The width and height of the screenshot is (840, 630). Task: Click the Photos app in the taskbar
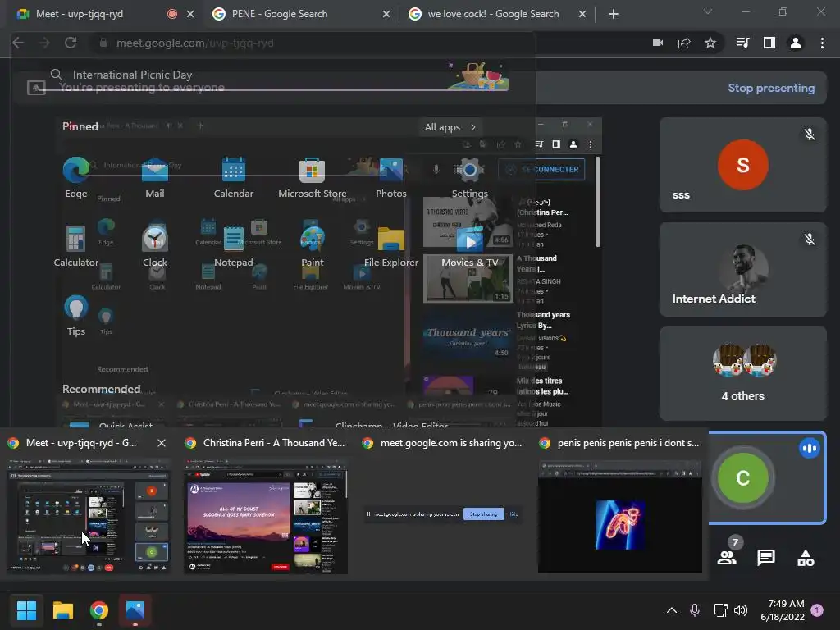[135, 610]
